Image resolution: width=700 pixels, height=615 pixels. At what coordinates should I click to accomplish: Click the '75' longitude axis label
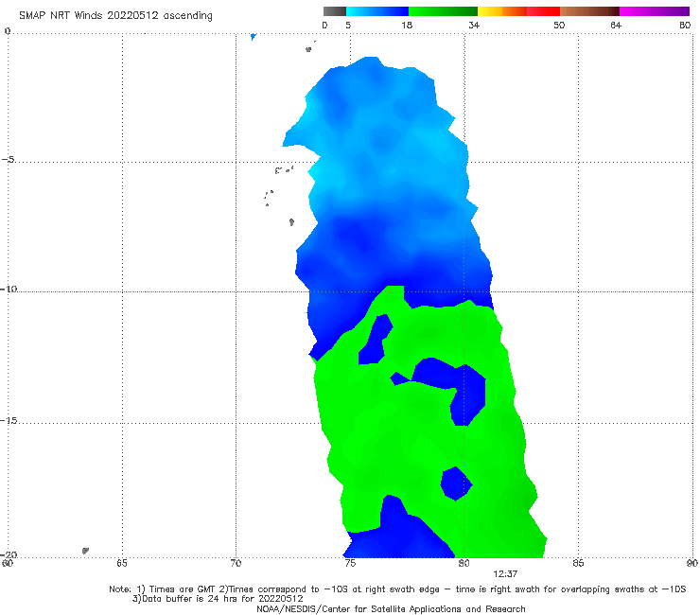350,563
